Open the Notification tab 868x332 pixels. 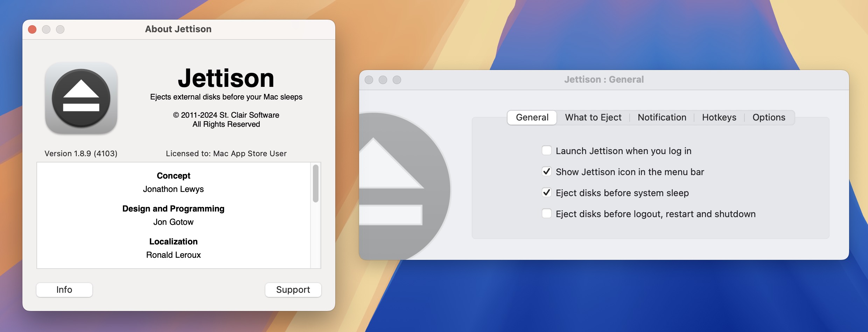point(662,117)
